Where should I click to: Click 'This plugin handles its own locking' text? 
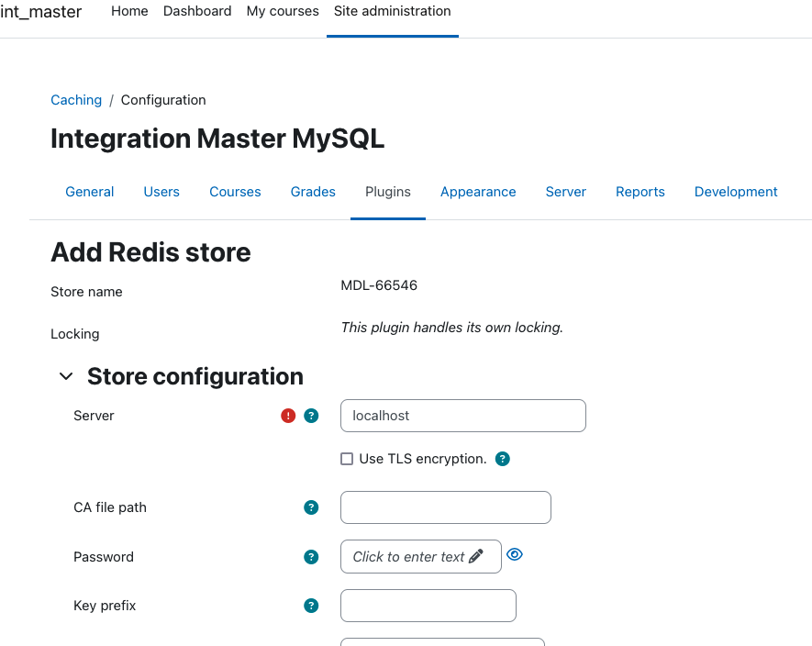pos(451,328)
